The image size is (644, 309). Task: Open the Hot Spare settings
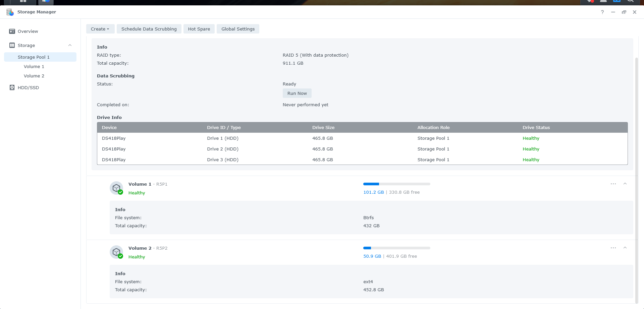(x=199, y=29)
